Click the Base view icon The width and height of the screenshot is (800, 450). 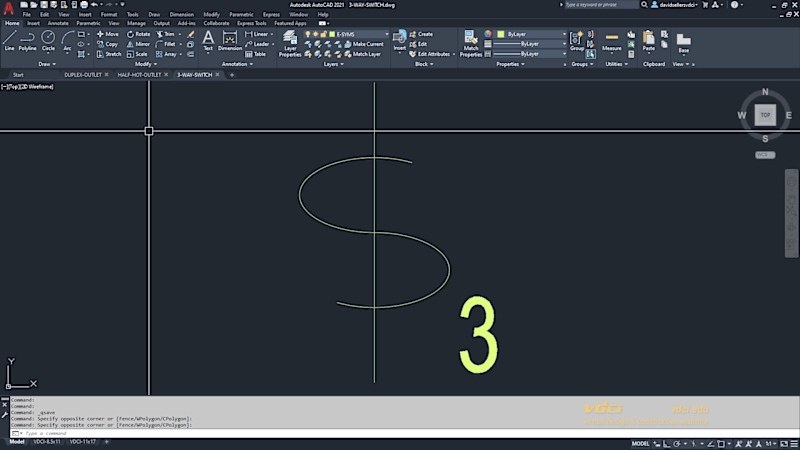684,43
